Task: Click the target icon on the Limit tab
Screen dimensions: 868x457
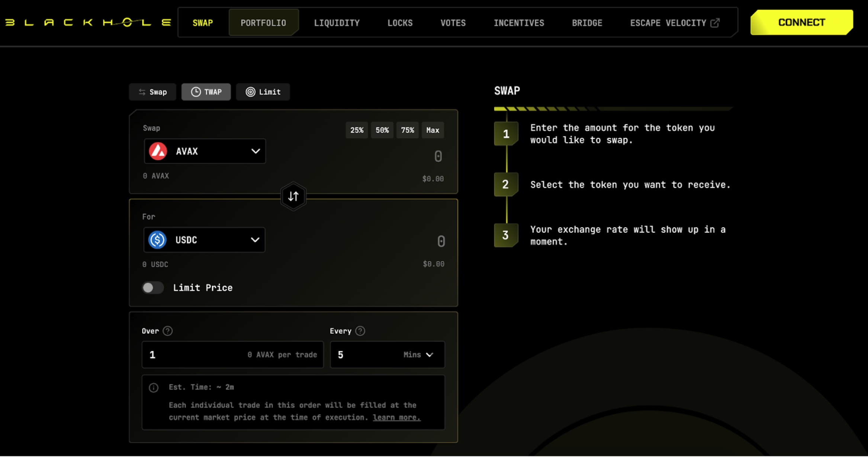Action: [251, 92]
